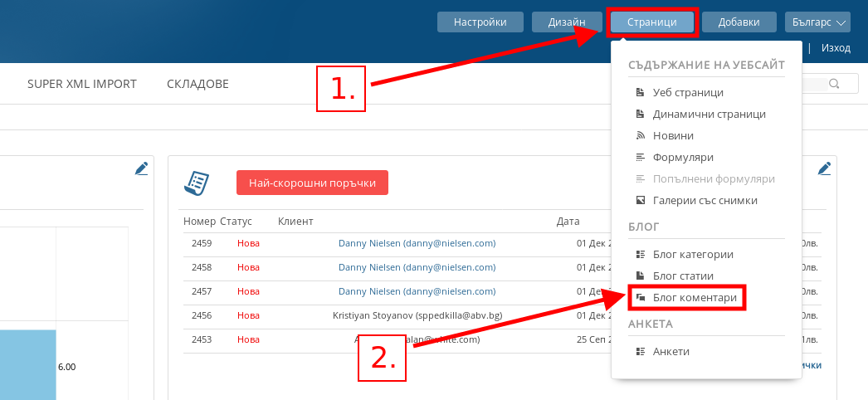Open the Дизайн menu

click(x=567, y=22)
